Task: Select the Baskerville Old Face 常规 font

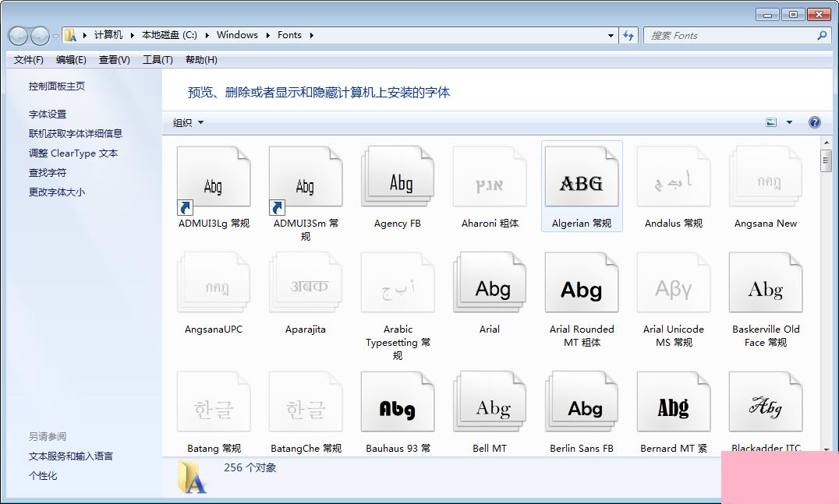Action: pyautogui.click(x=766, y=282)
